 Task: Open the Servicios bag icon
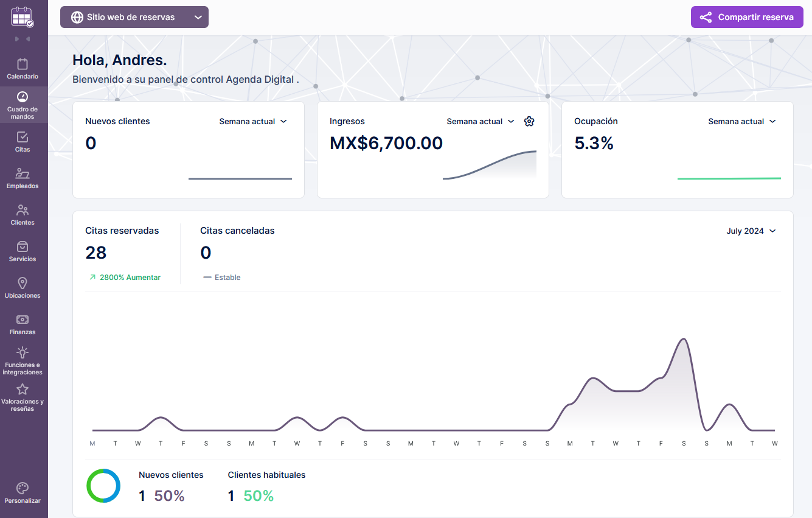[23, 247]
